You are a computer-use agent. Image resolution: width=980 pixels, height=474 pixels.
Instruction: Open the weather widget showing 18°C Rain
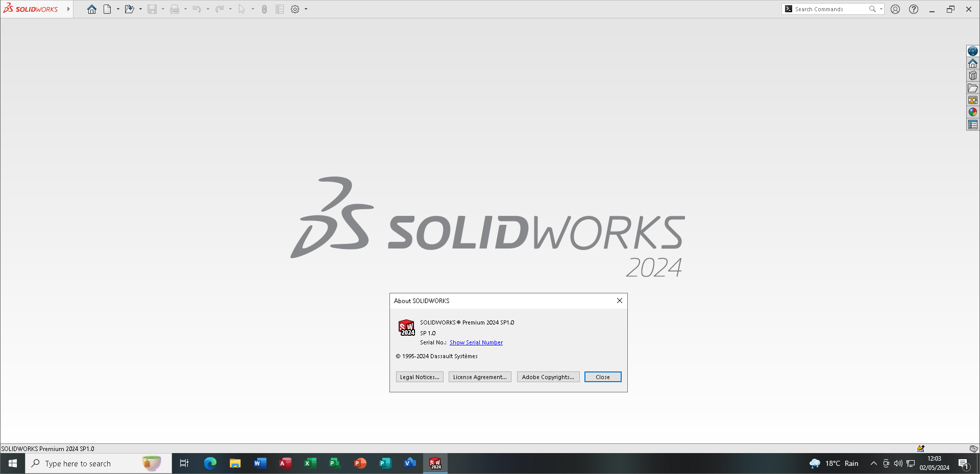[x=834, y=463]
